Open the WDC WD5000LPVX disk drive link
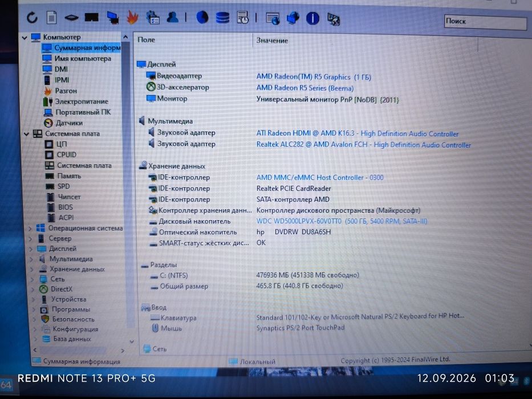Image resolution: width=532 pixels, height=399 pixels. [342, 221]
